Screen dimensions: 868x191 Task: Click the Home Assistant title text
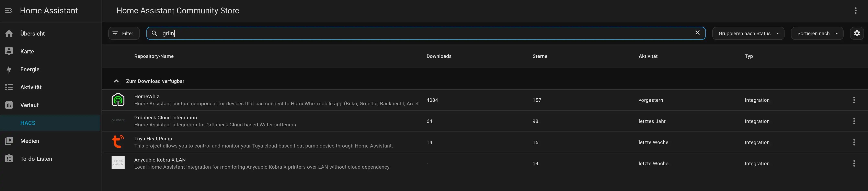click(x=49, y=11)
